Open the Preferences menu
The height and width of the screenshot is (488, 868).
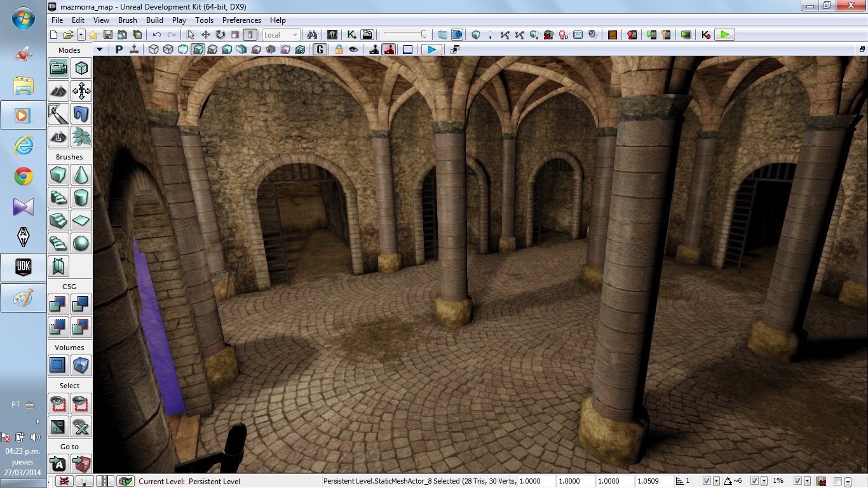[x=241, y=20]
